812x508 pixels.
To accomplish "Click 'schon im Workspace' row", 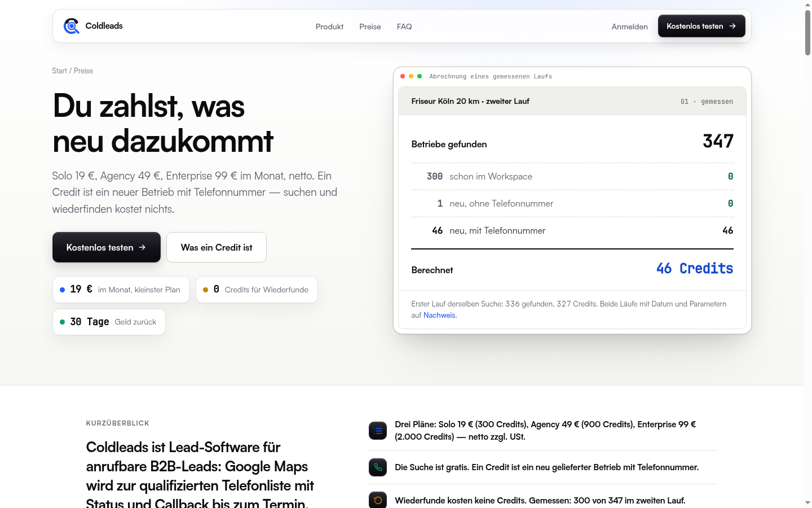I will pyautogui.click(x=572, y=176).
